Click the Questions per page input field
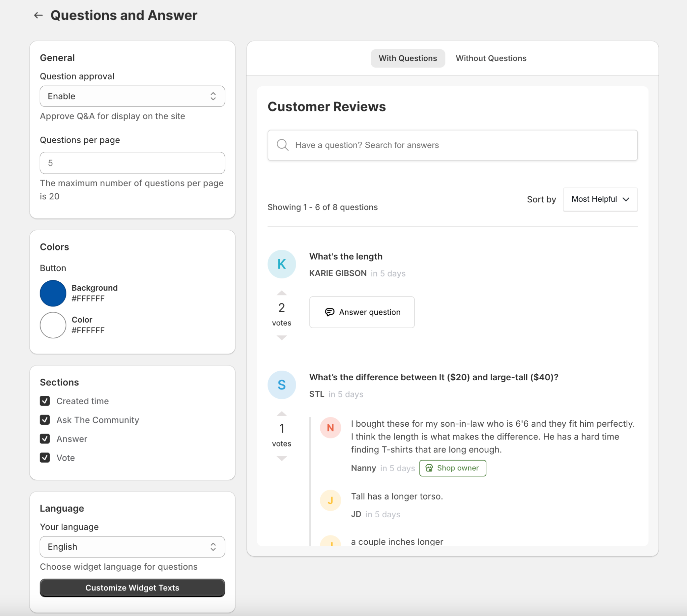 pos(132,163)
